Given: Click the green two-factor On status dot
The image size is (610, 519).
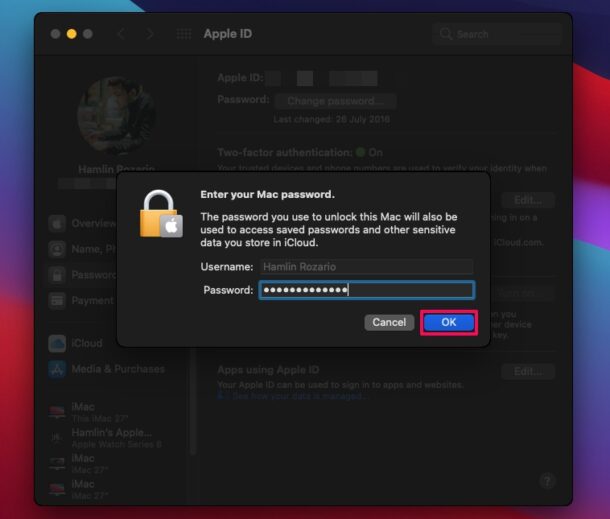Looking at the screenshot, I should point(361,153).
